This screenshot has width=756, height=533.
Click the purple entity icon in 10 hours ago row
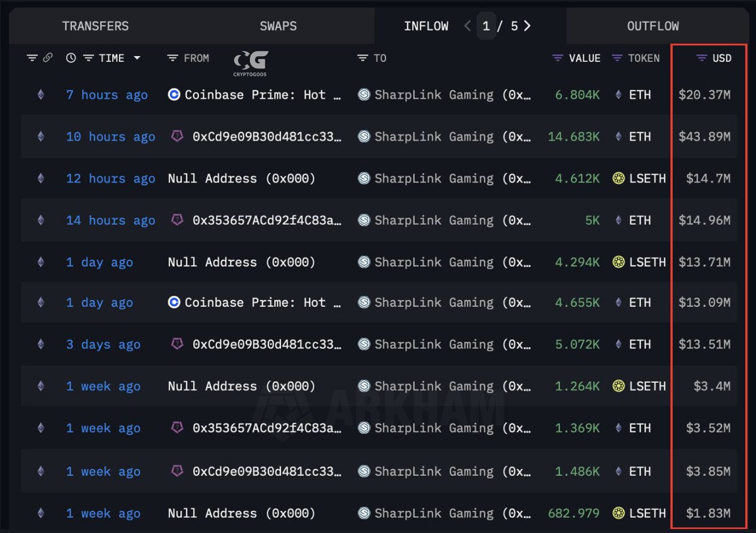[x=178, y=136]
